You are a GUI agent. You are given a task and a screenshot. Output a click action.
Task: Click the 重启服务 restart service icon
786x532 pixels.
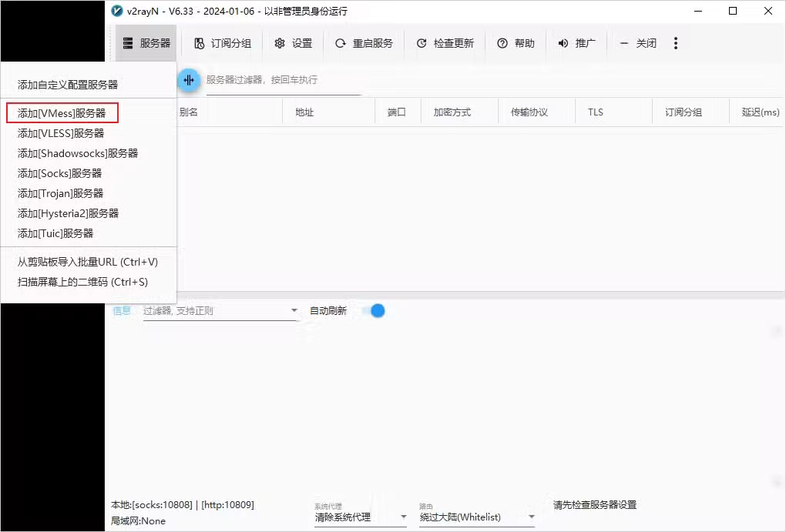[364, 42]
